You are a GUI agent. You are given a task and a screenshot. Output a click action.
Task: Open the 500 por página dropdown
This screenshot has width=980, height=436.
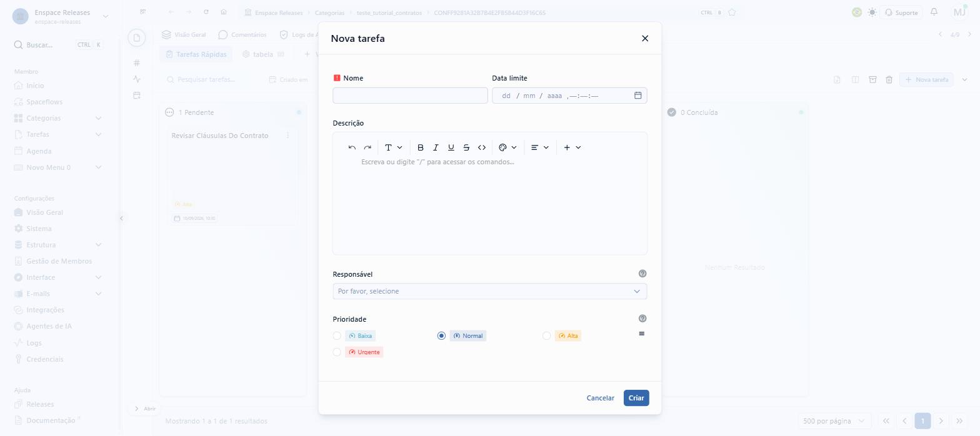834,421
